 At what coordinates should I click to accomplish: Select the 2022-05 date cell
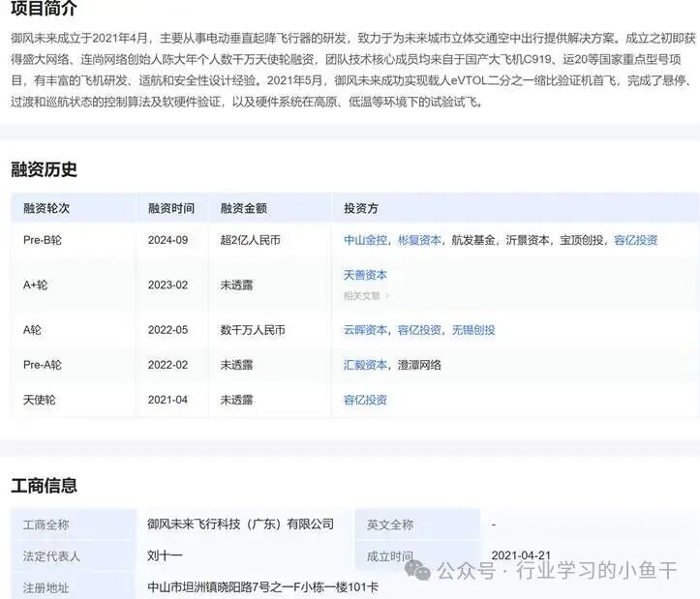click(167, 330)
